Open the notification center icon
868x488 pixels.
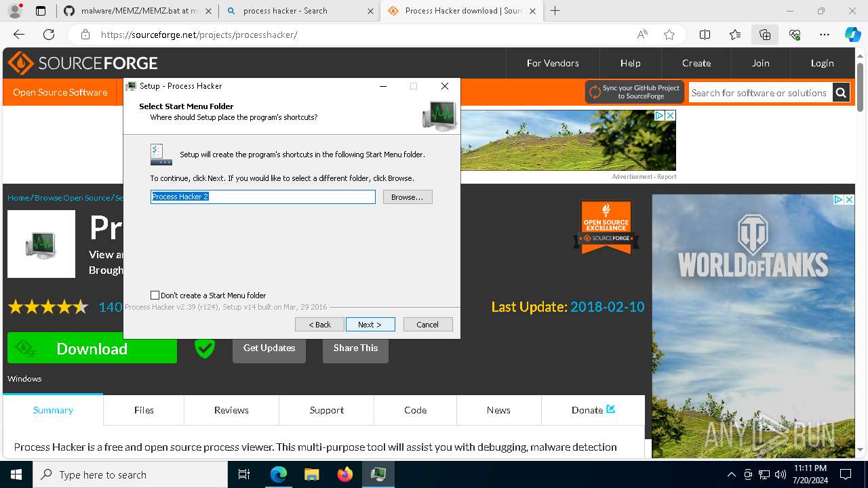pyautogui.click(x=845, y=474)
